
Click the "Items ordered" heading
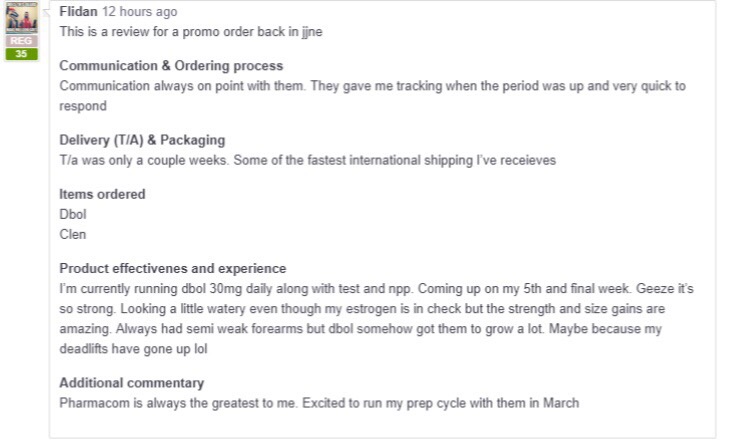click(x=102, y=194)
